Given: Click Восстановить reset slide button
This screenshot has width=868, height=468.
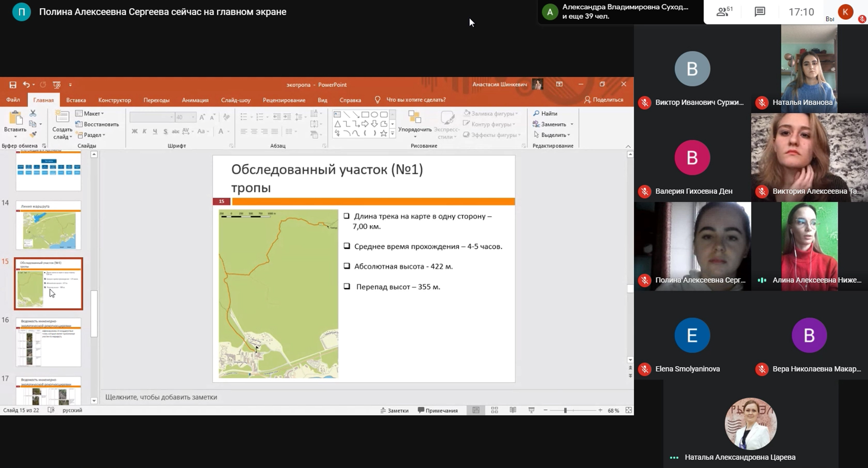Looking at the screenshot, I should pyautogui.click(x=97, y=124).
